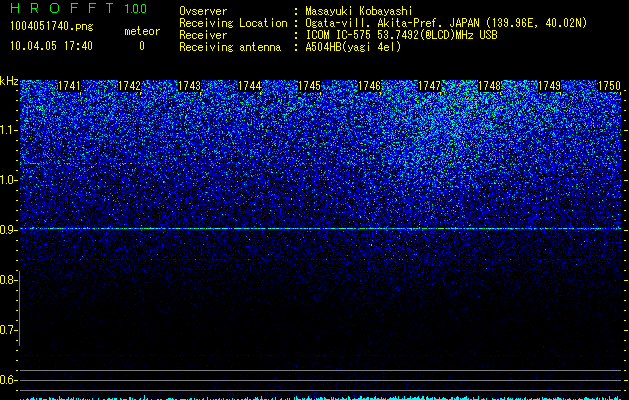Viewport: 629px width, 400px height.
Task: Click the cyan signal level trace at bottom
Action: click(x=321, y=398)
